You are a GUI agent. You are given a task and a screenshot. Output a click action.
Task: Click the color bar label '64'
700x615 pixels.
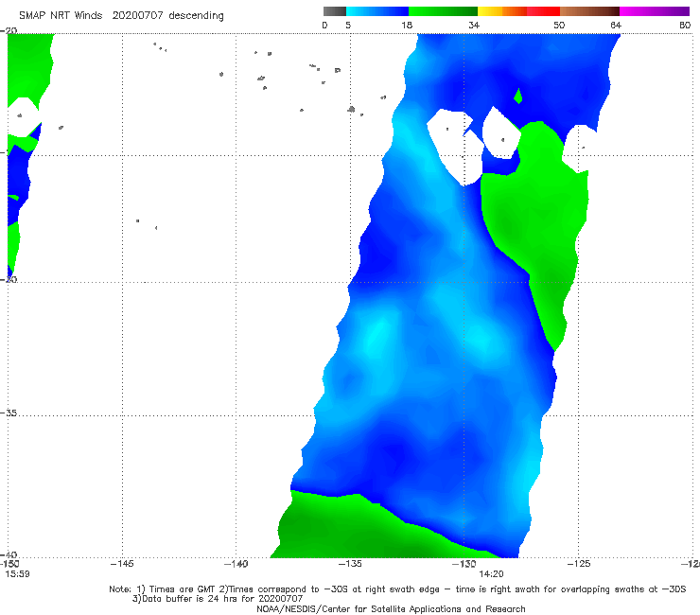pos(616,26)
